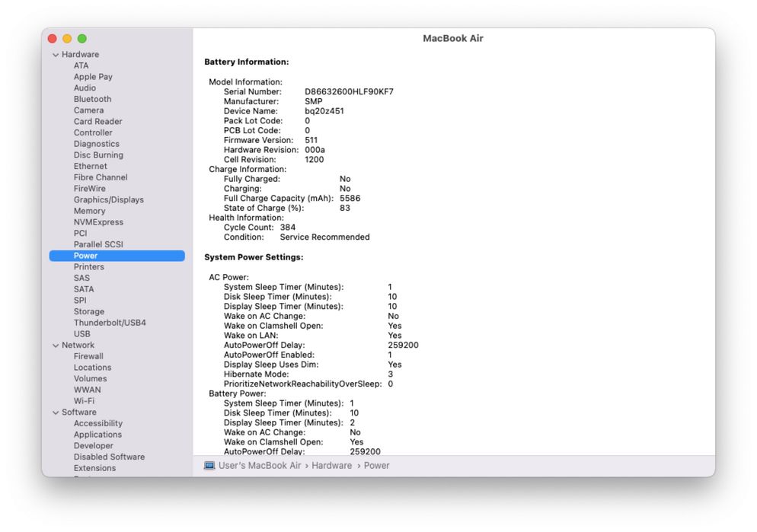Select Disabled Software in sidebar
This screenshot has height=532, width=757.
[109, 457]
